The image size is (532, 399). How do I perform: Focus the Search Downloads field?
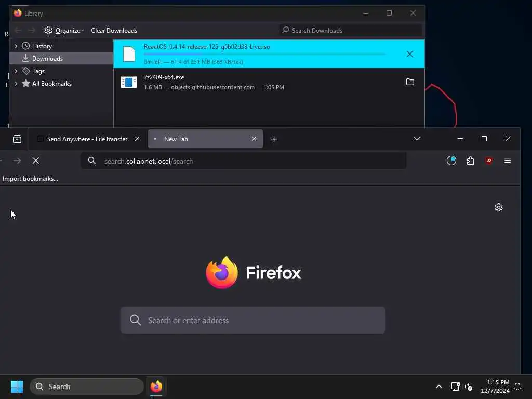(x=351, y=31)
